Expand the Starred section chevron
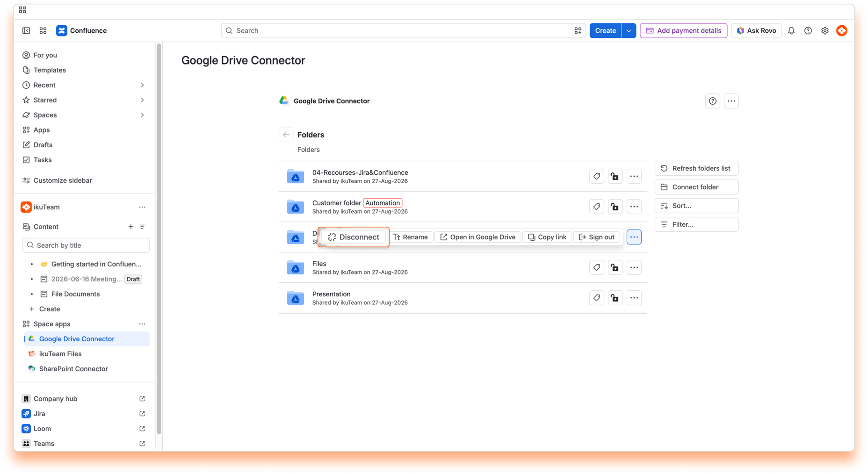The height and width of the screenshot is (474, 868). click(142, 100)
